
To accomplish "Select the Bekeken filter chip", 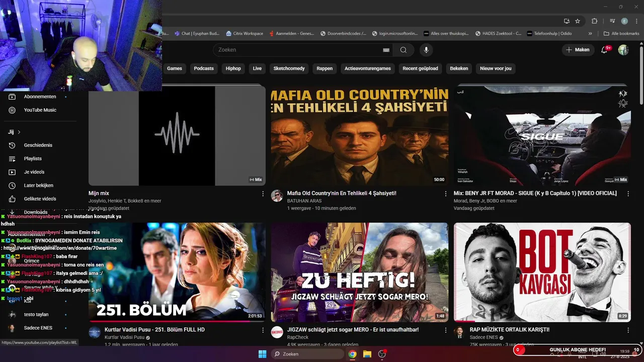I will [459, 68].
